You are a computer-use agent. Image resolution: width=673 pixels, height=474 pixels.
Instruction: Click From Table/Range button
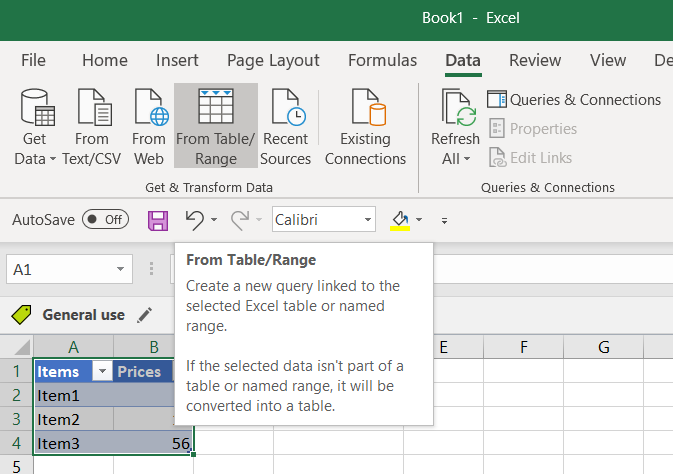point(215,127)
